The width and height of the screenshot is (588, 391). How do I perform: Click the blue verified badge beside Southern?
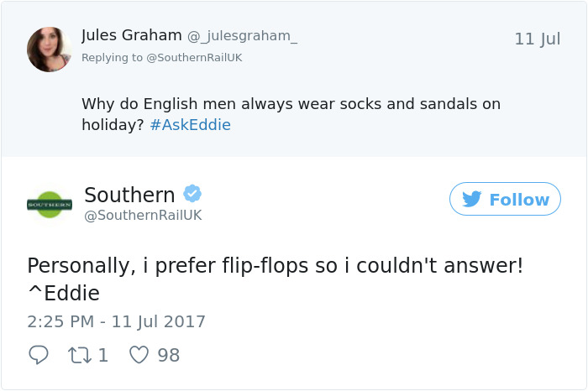[192, 195]
